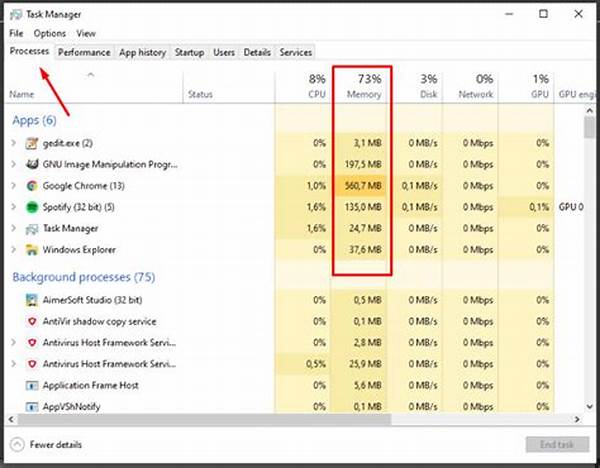The image size is (600, 468).
Task: Open the Options menu
Action: pyautogui.click(x=50, y=34)
